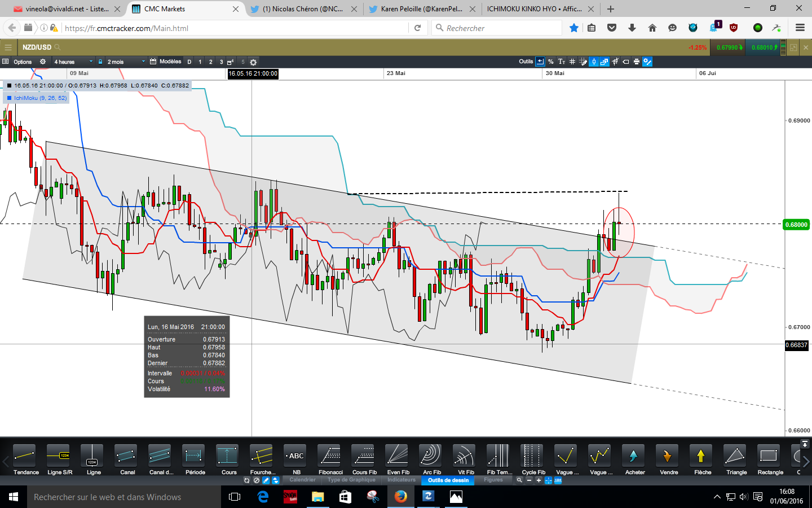Select the Arc Fib tool

(x=432, y=459)
